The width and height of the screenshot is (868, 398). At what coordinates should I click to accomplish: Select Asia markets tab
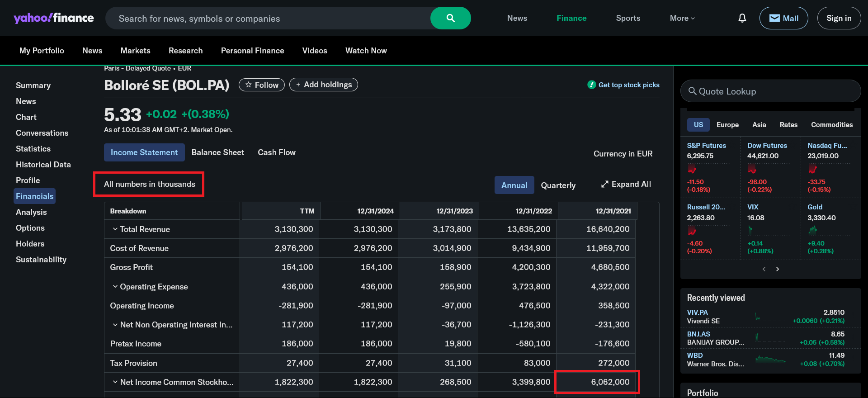tap(759, 125)
